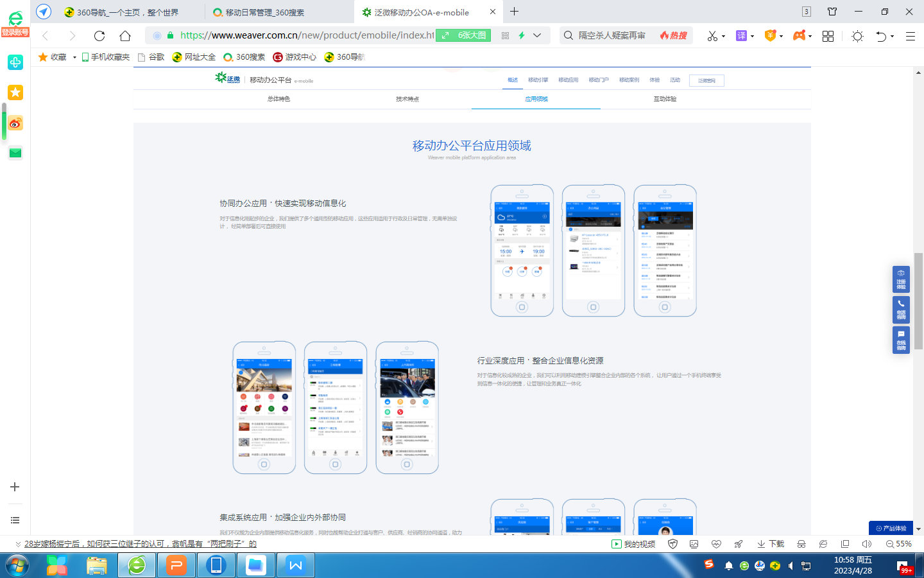Select 技术特点 sub-navigation tab
The height and width of the screenshot is (578, 924).
pyautogui.click(x=407, y=99)
